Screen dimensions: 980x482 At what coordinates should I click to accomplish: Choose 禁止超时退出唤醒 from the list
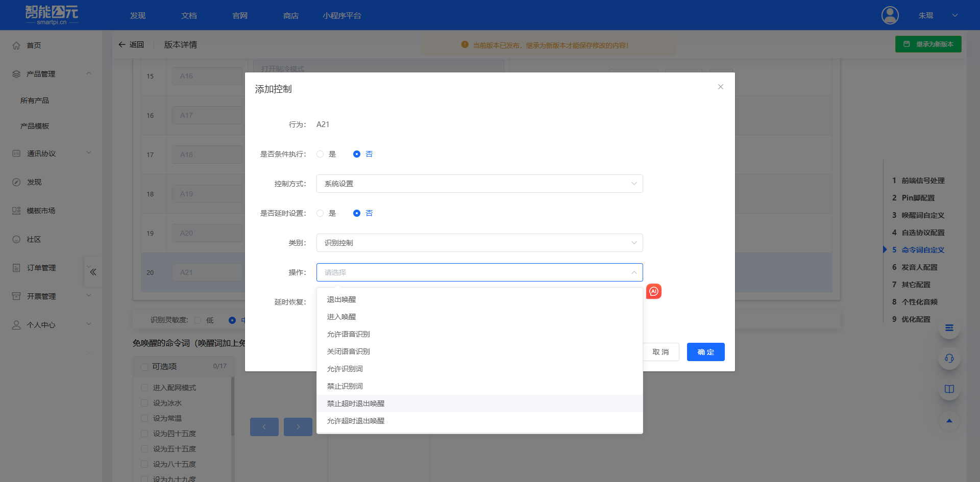356,403
